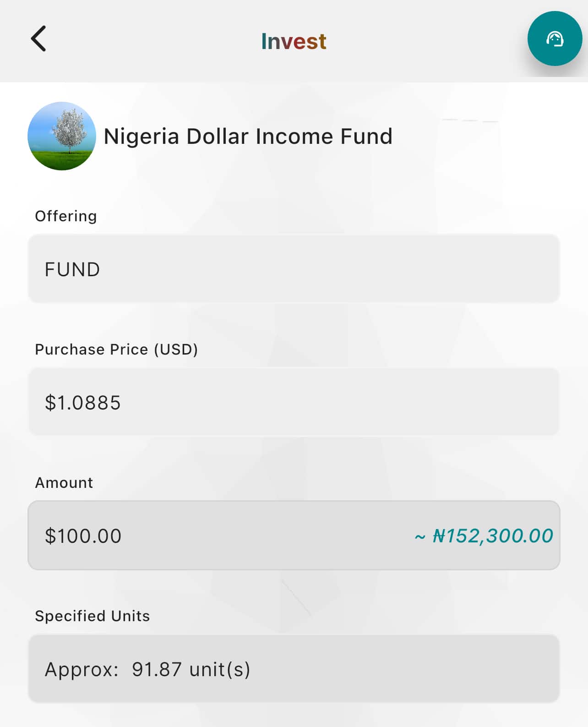Screen dimensions: 588x727
Task: Tap the tilde before the naira amount
Action: [420, 537]
